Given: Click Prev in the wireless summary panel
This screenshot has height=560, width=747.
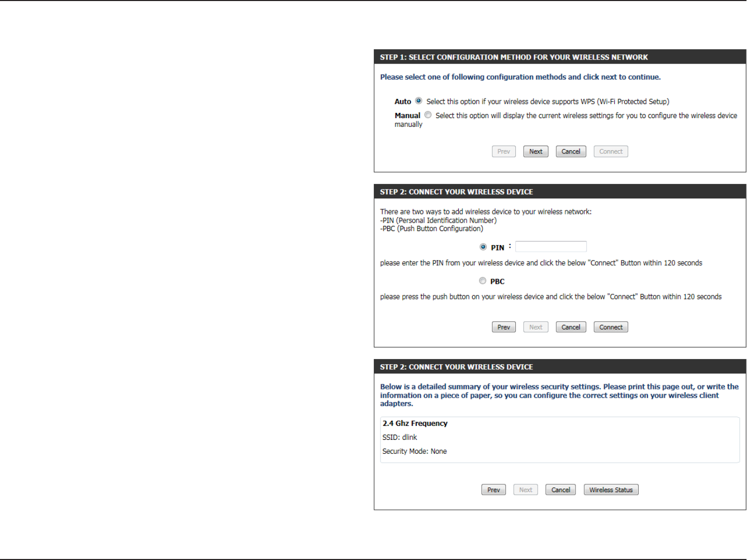Looking at the screenshot, I should (x=494, y=490).
